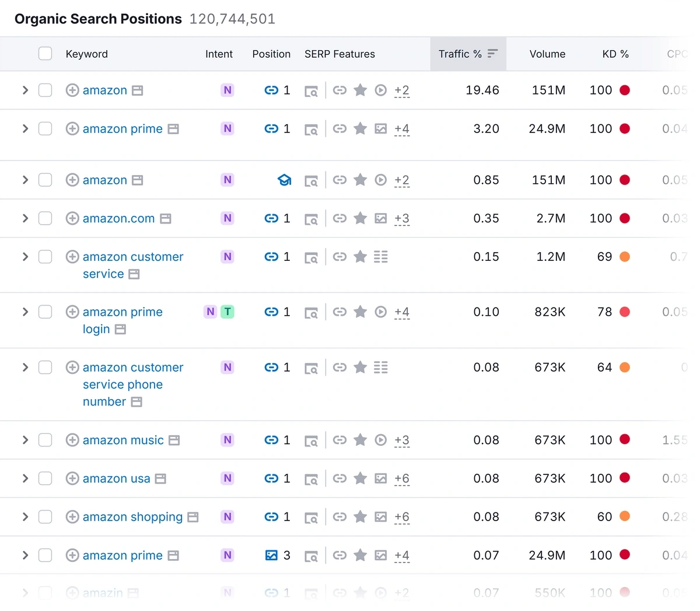700x611 pixels.
Task: Sort by the Keyword column header
Action: tap(87, 54)
